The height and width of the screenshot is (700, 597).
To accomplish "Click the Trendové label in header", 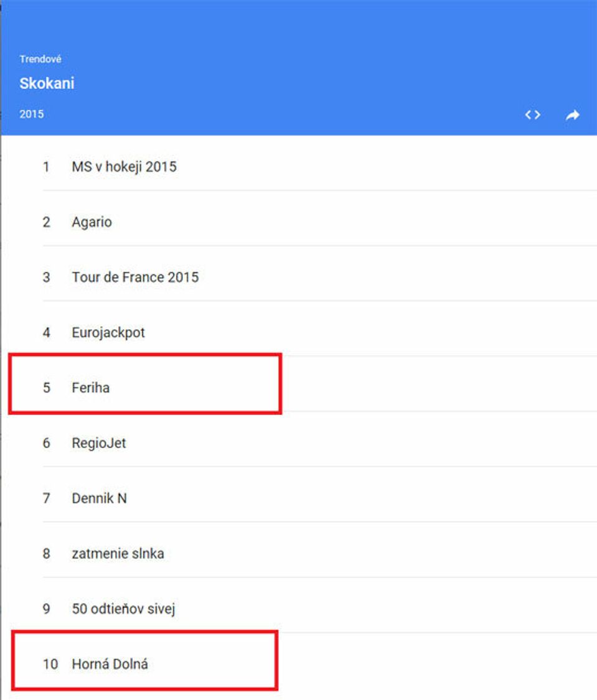I will pos(40,59).
